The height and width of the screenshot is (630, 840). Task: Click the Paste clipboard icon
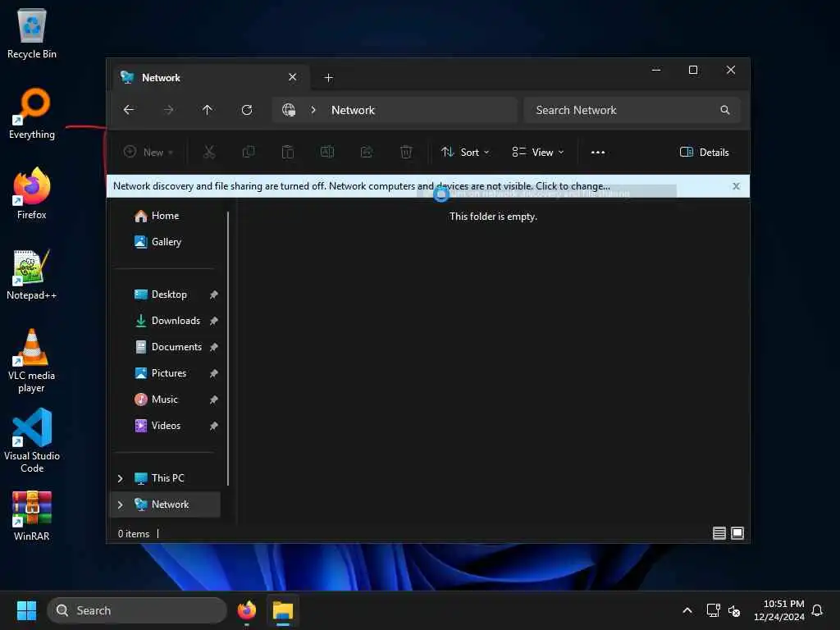pos(288,152)
